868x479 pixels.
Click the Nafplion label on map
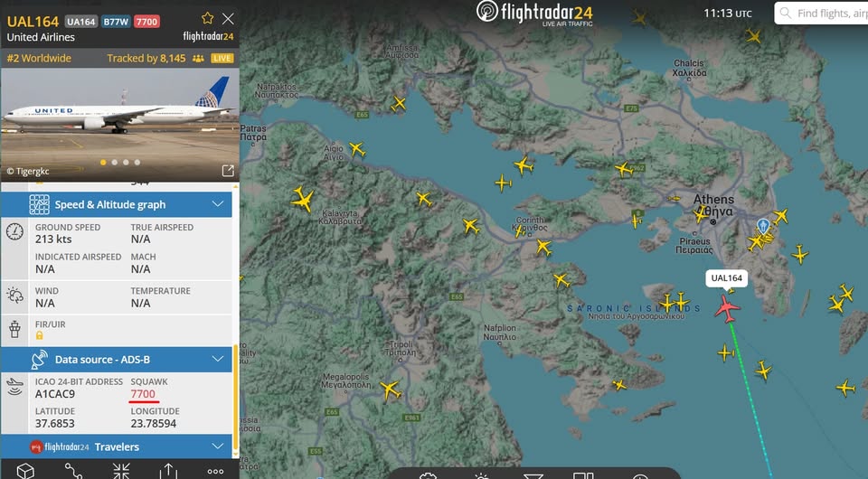point(499,333)
